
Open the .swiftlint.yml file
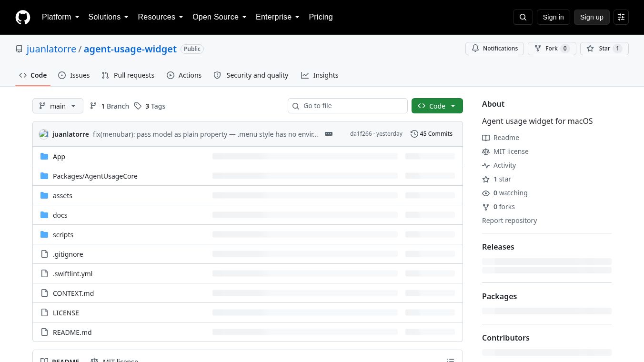(73, 274)
